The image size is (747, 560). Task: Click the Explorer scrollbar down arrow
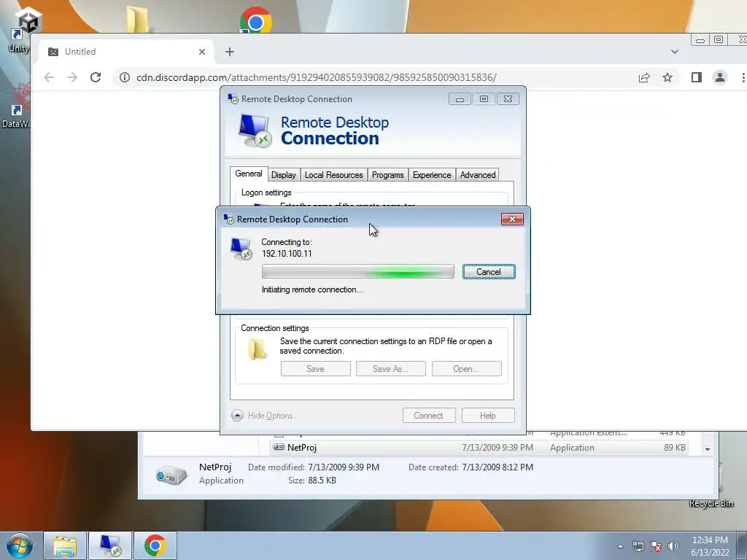[708, 449]
